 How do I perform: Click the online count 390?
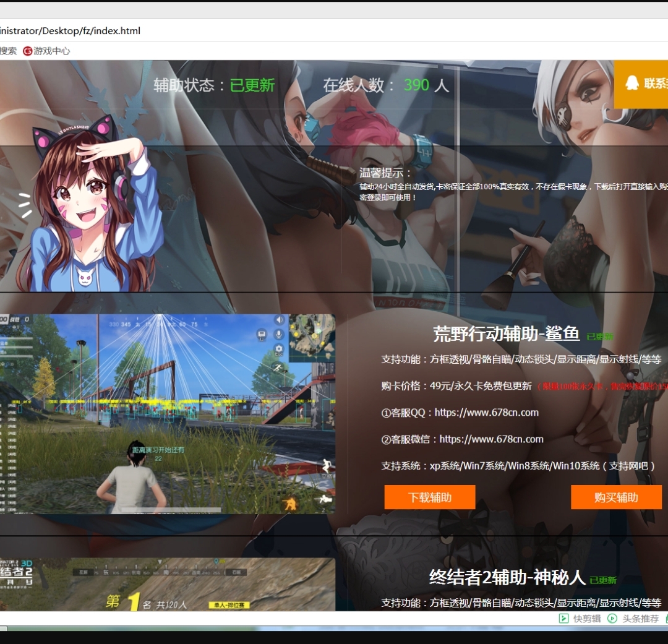pos(416,85)
